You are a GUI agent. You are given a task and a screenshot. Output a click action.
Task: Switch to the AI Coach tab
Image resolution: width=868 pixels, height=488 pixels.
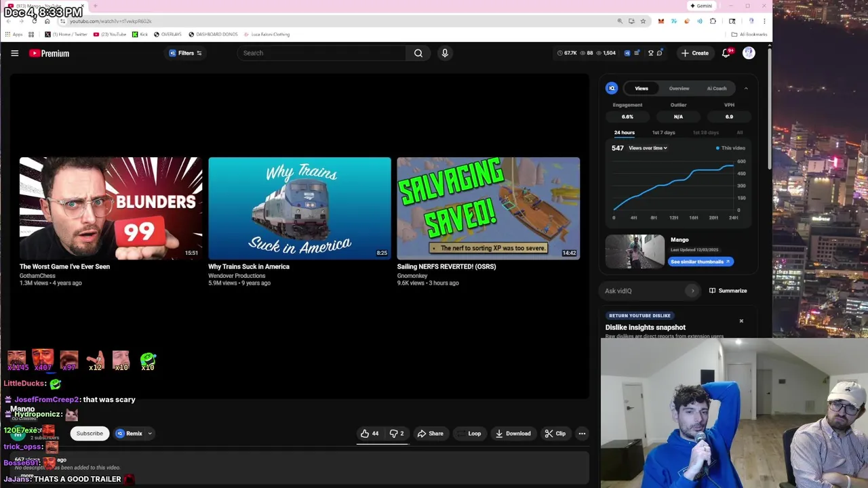click(x=717, y=88)
